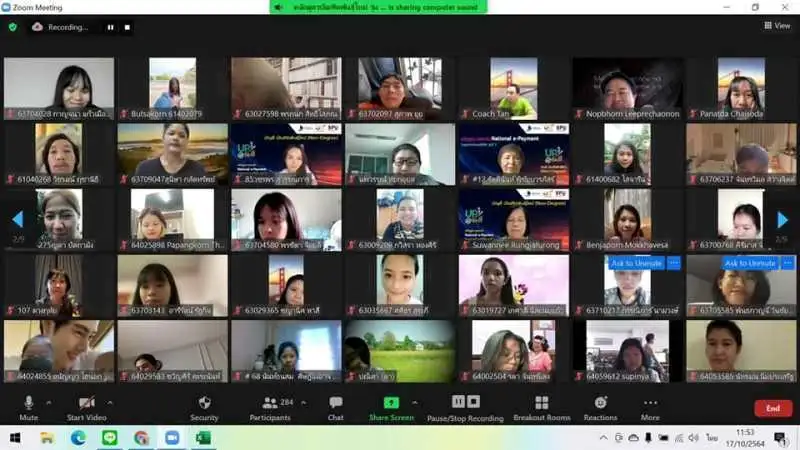The width and height of the screenshot is (800, 450).
Task: Expand audio options arrow beside Mute
Action: coord(51,402)
